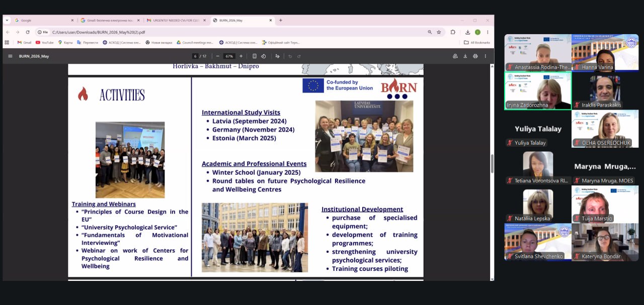Select Tuija Marstio video tile

(x=605, y=205)
